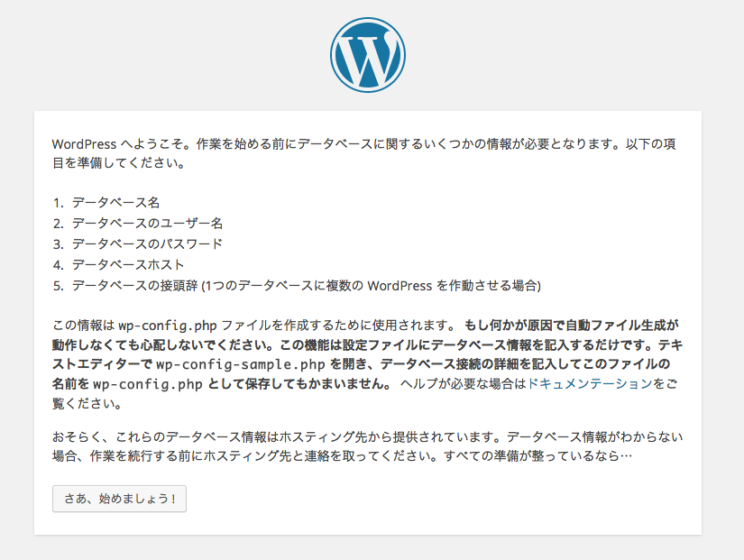Image resolution: width=744 pixels, height=560 pixels.
Task: Click the wp-config-sample.php code text
Action: point(240,364)
